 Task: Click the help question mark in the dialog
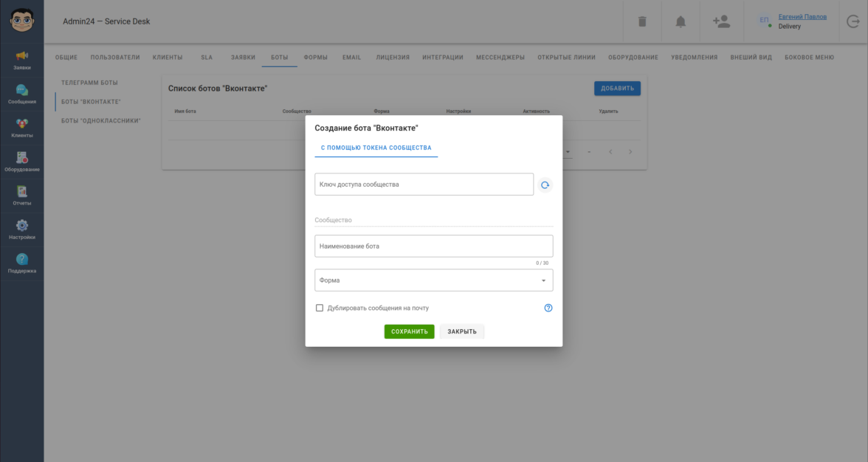tap(548, 308)
